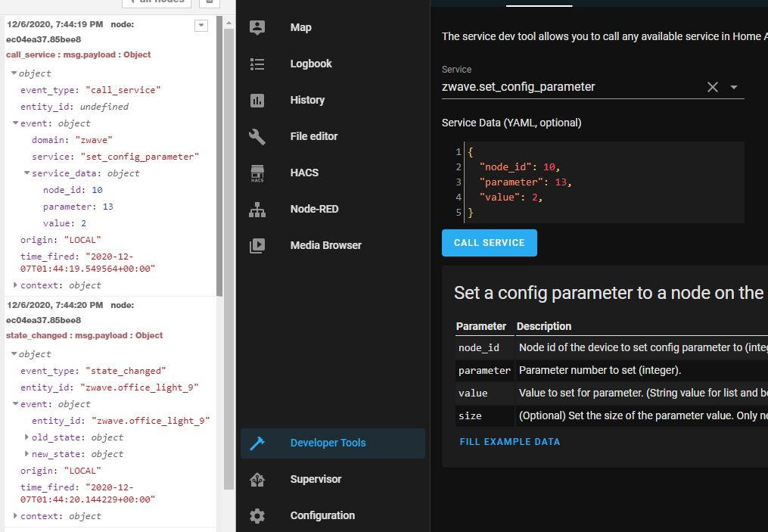This screenshot has height=532, width=768.
Task: Collapse the root object of the state_changed message
Action: pyautogui.click(x=14, y=353)
